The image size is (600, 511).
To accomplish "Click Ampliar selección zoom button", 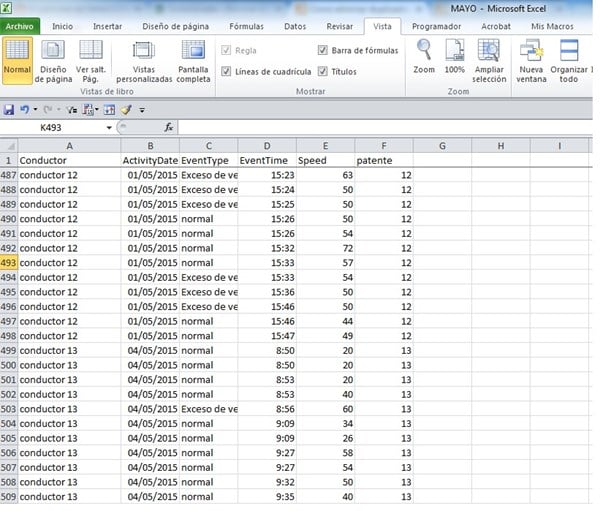I will (x=489, y=61).
